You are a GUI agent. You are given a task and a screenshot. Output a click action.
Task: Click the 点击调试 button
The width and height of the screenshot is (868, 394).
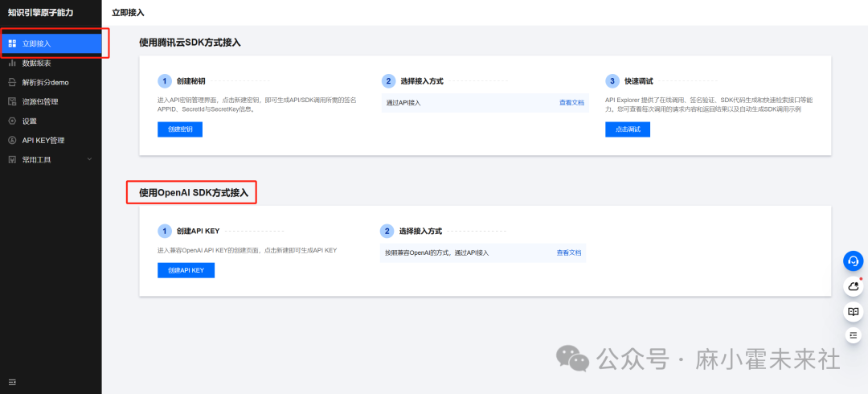click(627, 129)
